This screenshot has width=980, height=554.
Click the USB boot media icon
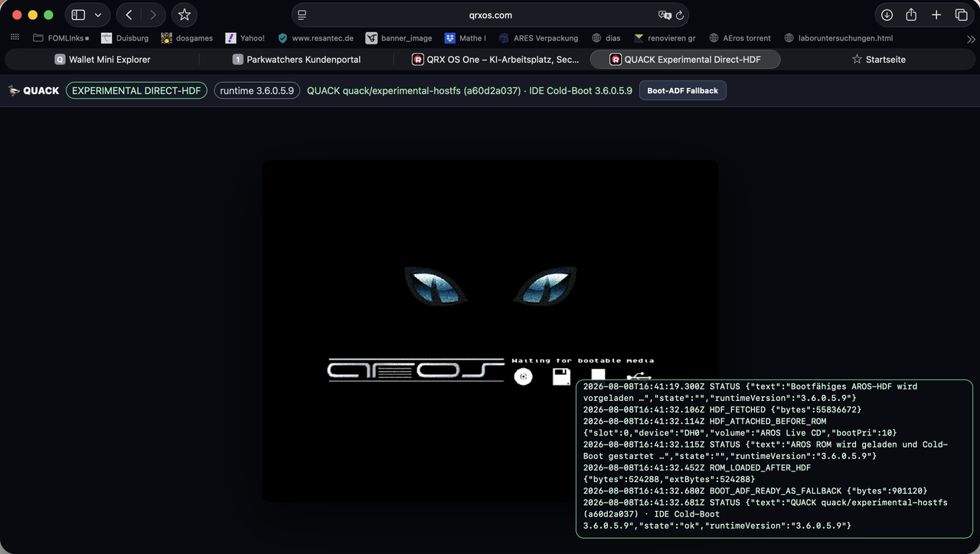pos(639,376)
